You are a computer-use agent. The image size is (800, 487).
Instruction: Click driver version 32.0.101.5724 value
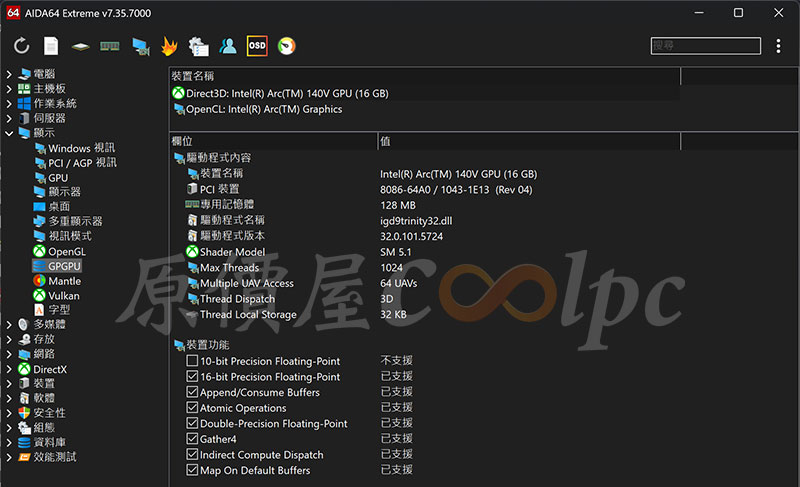click(x=412, y=237)
